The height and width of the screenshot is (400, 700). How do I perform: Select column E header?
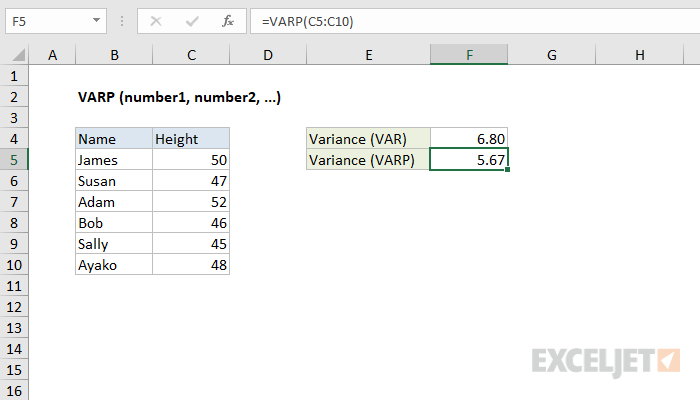tap(368, 55)
